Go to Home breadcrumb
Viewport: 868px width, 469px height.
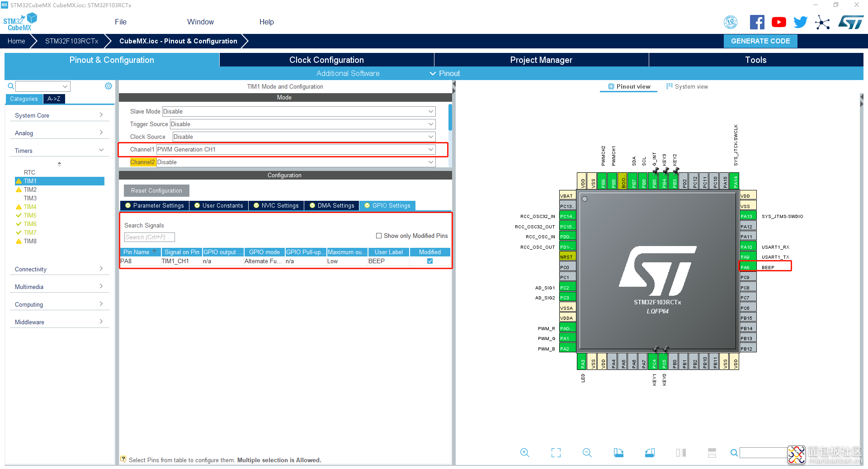pyautogui.click(x=16, y=41)
